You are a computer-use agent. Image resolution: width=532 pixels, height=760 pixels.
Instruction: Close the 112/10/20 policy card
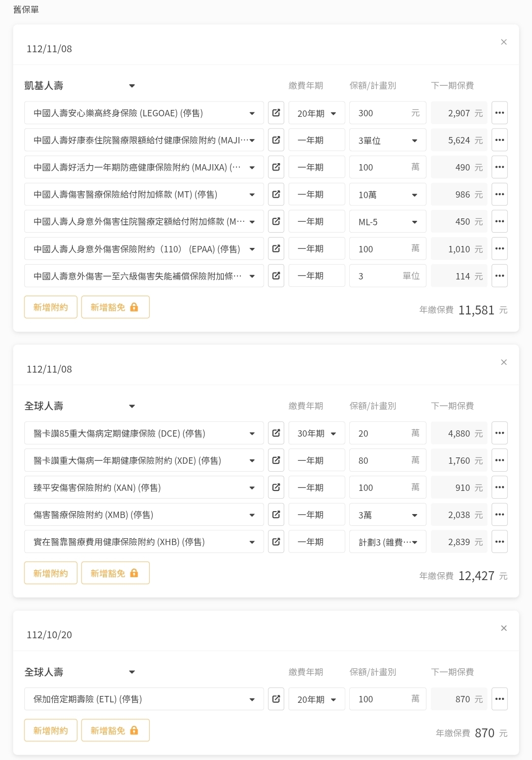[503, 628]
